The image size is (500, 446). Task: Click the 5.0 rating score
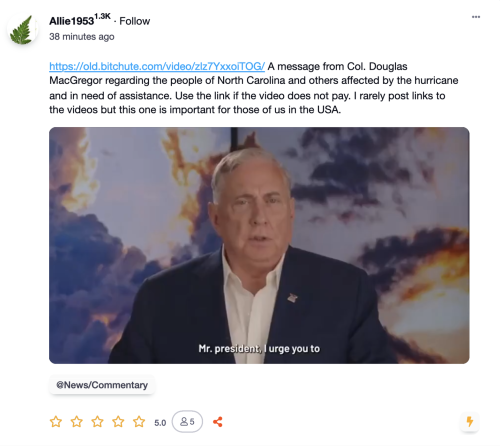click(160, 423)
